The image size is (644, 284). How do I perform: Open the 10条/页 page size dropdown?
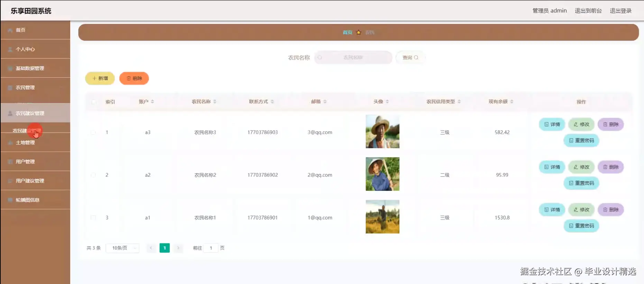(x=123, y=248)
